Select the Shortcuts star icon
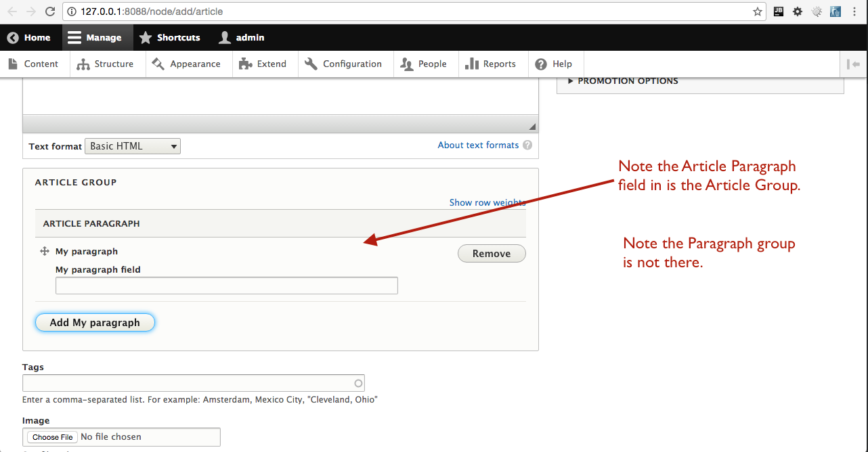The image size is (868, 452). [145, 37]
